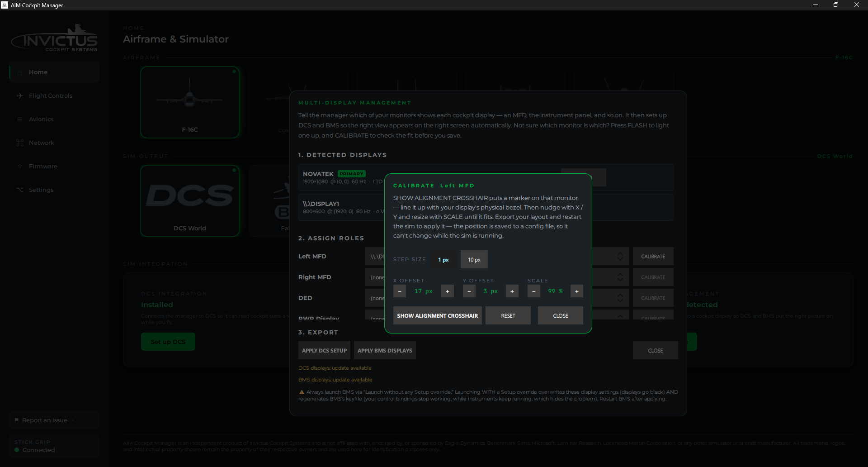The width and height of the screenshot is (868, 467).
Task: Select the F-16C airframe card
Action: (190, 102)
